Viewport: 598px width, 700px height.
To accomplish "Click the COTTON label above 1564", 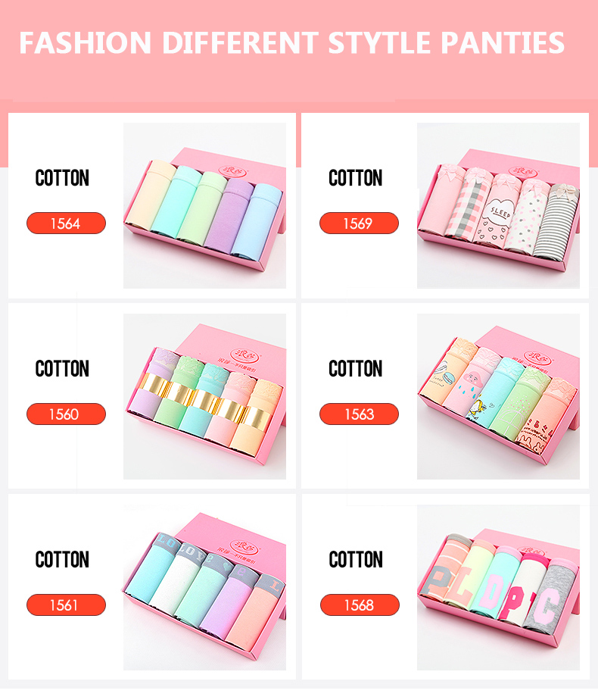I will pyautogui.click(x=62, y=178).
